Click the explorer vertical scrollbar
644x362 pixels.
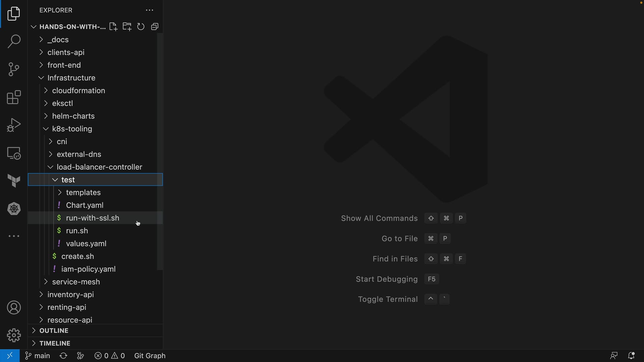[x=160, y=151]
